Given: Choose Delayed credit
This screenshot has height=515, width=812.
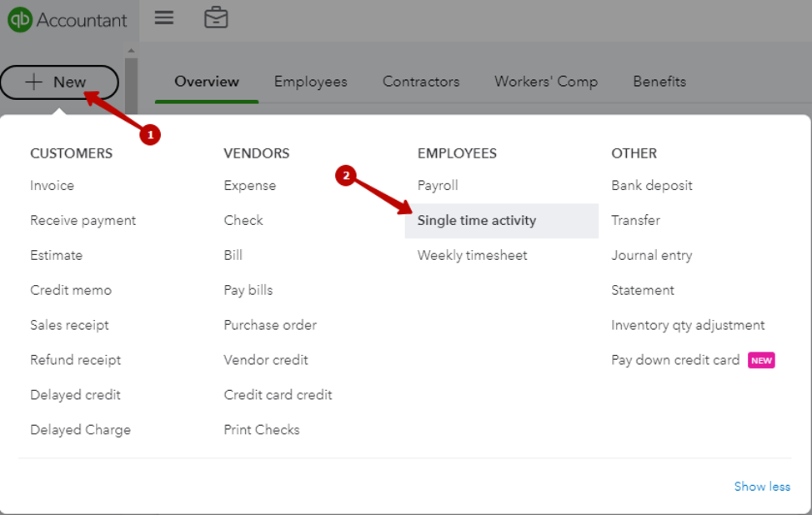Looking at the screenshot, I should click(75, 395).
